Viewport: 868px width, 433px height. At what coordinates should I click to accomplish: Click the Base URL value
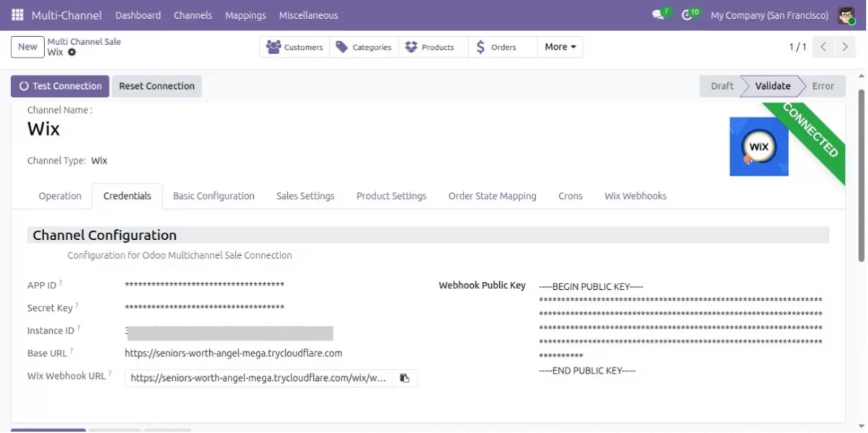234,353
